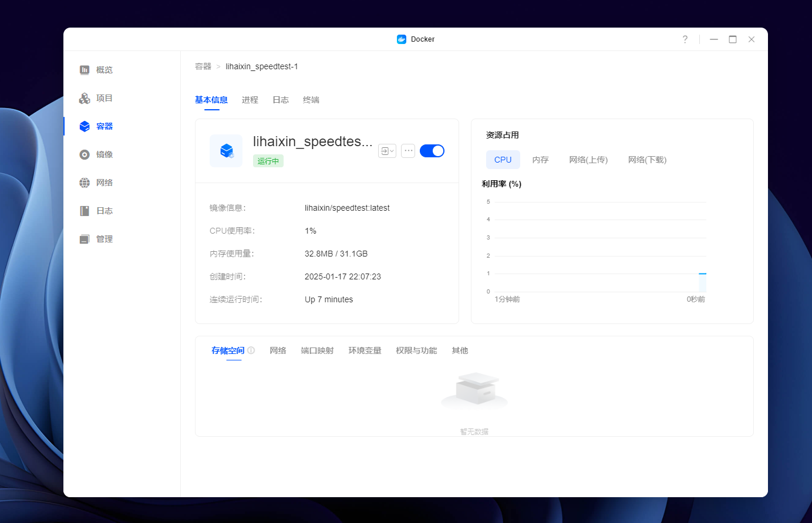812x523 pixels.
Task: Switch to the 日志 tab in container details
Action: (x=281, y=100)
